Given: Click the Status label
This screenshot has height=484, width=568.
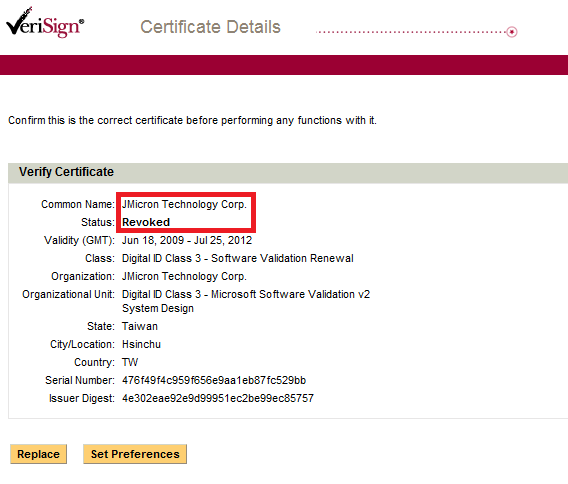Looking at the screenshot, I should tap(98, 222).
